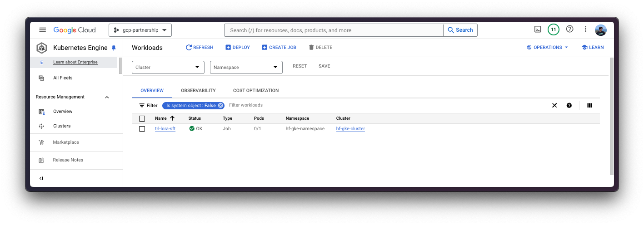Open the filter help icon
The image size is (644, 225).
pyautogui.click(x=569, y=105)
